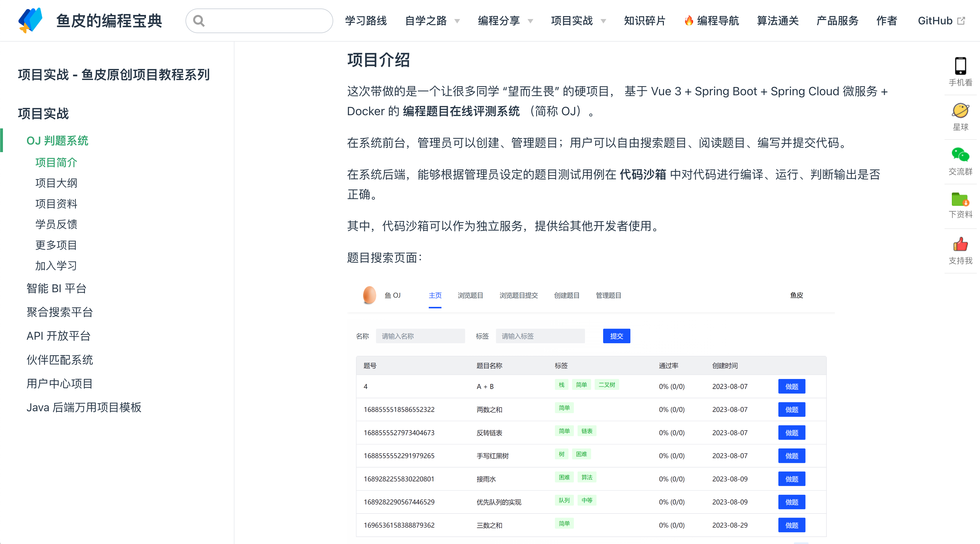The height and width of the screenshot is (544, 980).
Task: Click the flame icon beside 编程导航
Action: click(689, 21)
